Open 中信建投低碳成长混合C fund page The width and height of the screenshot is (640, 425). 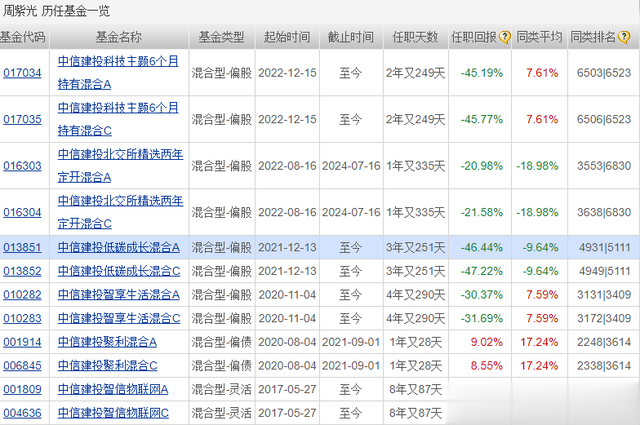(119, 271)
